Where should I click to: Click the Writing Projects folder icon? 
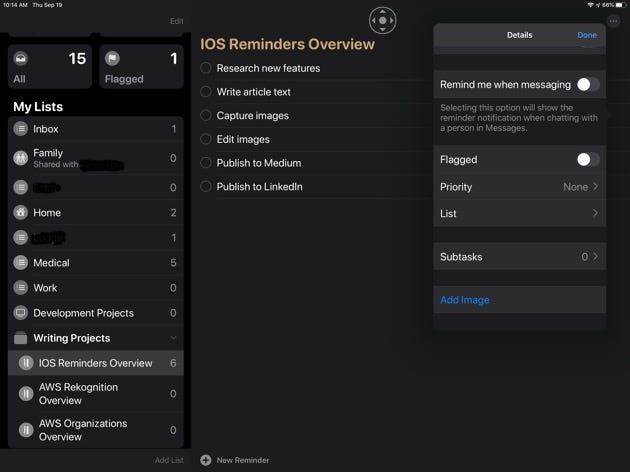[20, 338]
